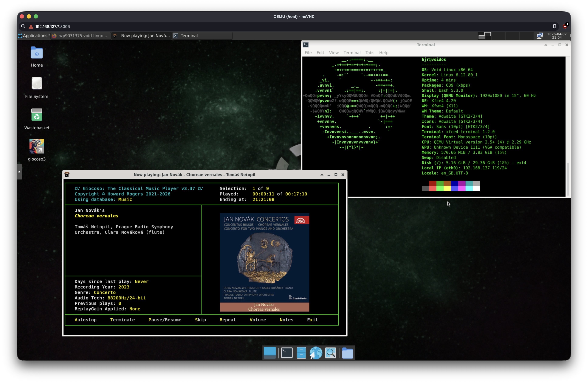Open Applications menu in top panel
This screenshot has height=383, width=588.
pos(34,36)
